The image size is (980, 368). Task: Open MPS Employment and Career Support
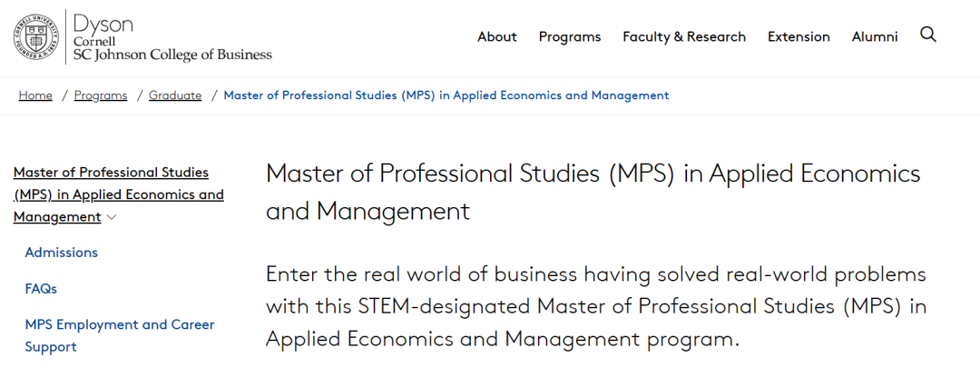[120, 335]
